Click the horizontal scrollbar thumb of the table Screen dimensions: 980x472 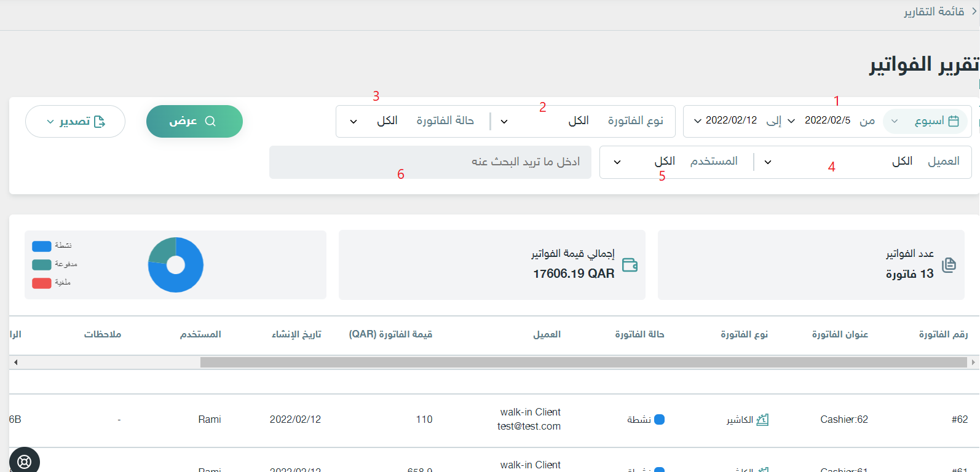click(583, 363)
